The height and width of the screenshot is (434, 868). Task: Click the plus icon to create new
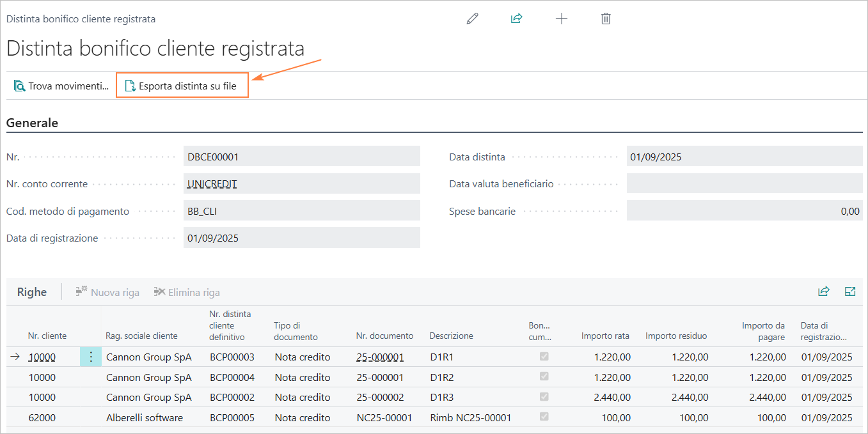pyautogui.click(x=561, y=19)
